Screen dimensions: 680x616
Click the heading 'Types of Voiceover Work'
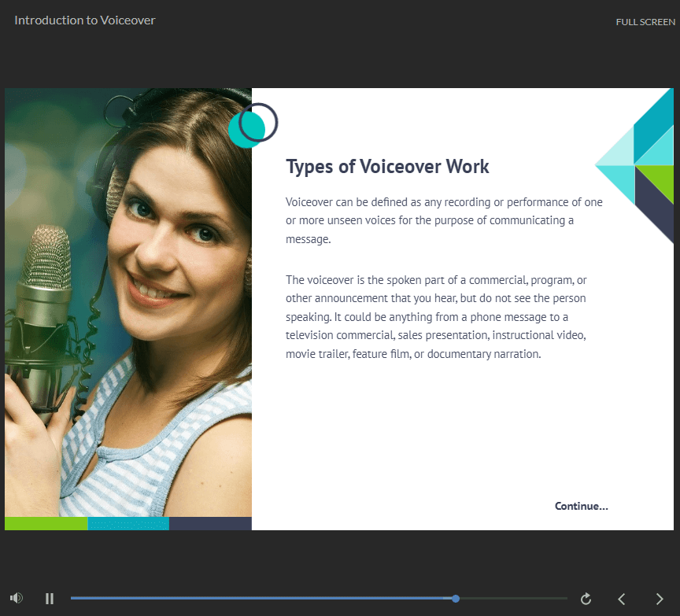(387, 167)
